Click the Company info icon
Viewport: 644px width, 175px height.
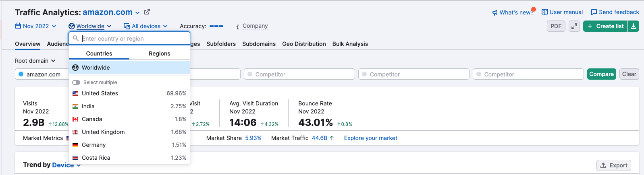238,27
